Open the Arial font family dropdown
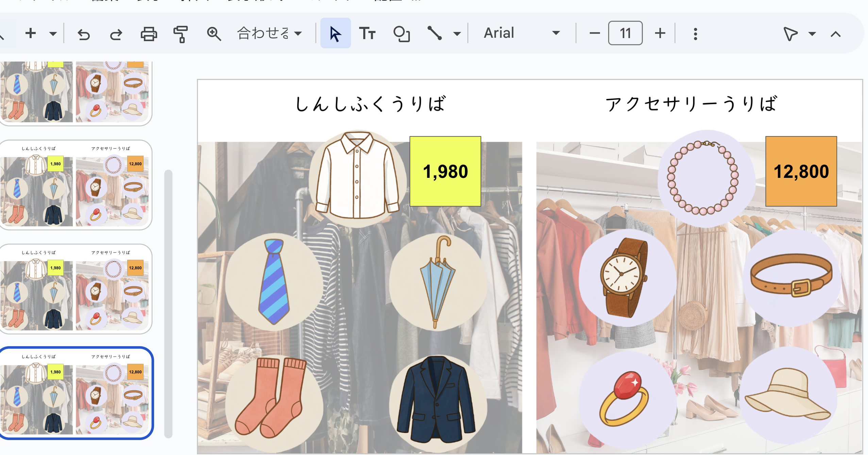 522,33
